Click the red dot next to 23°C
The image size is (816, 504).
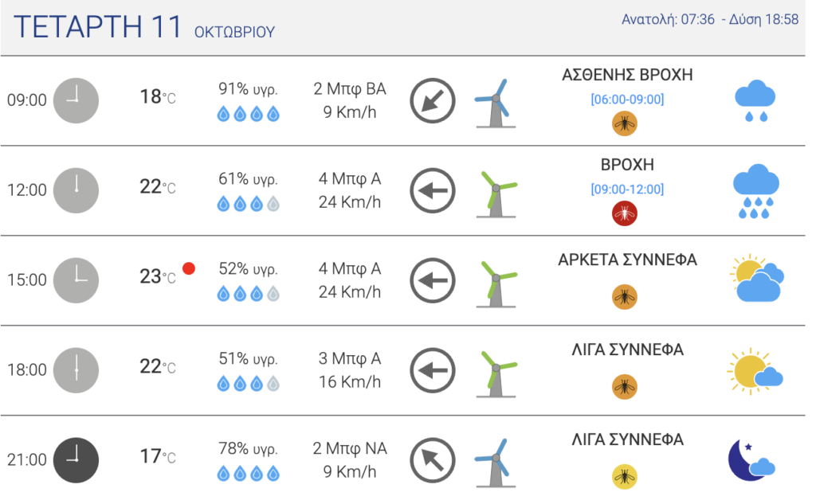pos(189,268)
